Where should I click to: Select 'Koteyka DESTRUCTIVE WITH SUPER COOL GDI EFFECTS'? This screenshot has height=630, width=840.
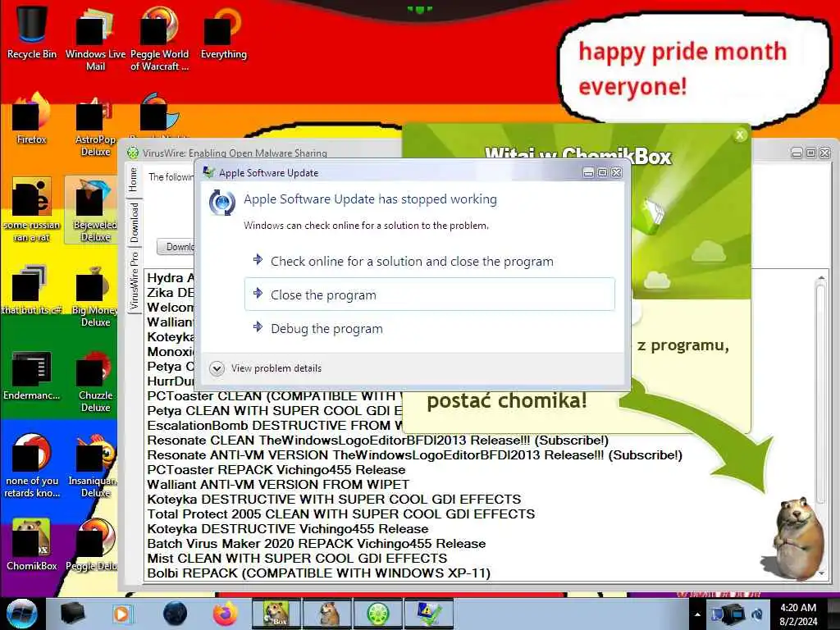pyautogui.click(x=335, y=500)
